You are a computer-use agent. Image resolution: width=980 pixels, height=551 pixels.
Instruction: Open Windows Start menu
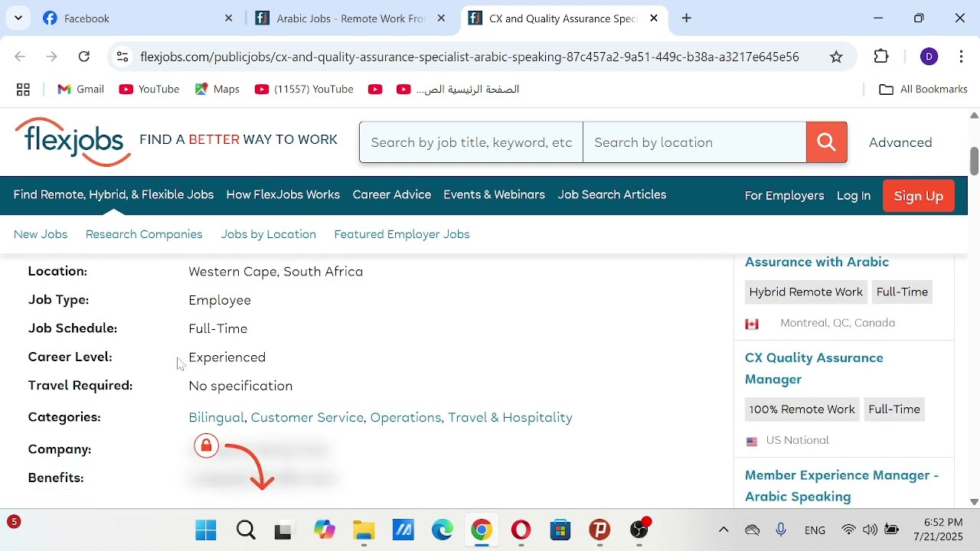tap(206, 530)
